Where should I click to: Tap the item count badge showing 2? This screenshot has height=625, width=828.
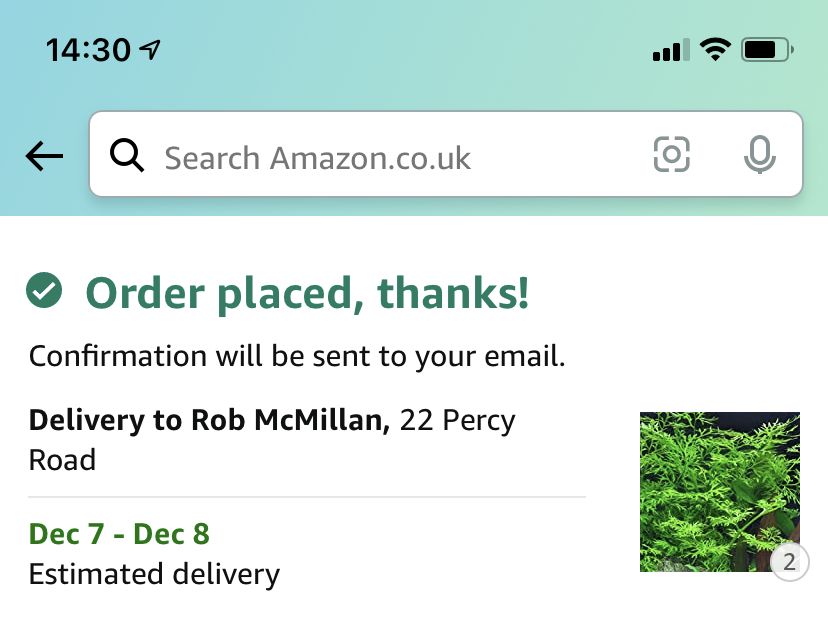(789, 562)
